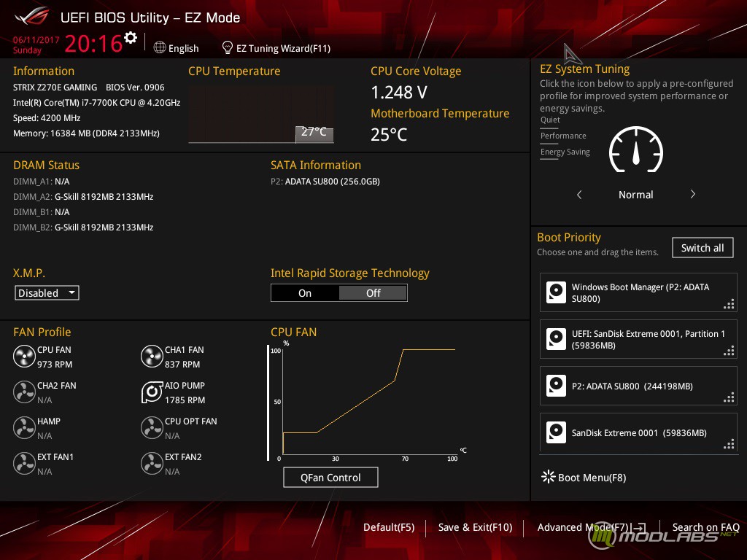
Task: Grab drag handle on P2: ADATA SU800 (244198MB) entry
Action: [729, 397]
